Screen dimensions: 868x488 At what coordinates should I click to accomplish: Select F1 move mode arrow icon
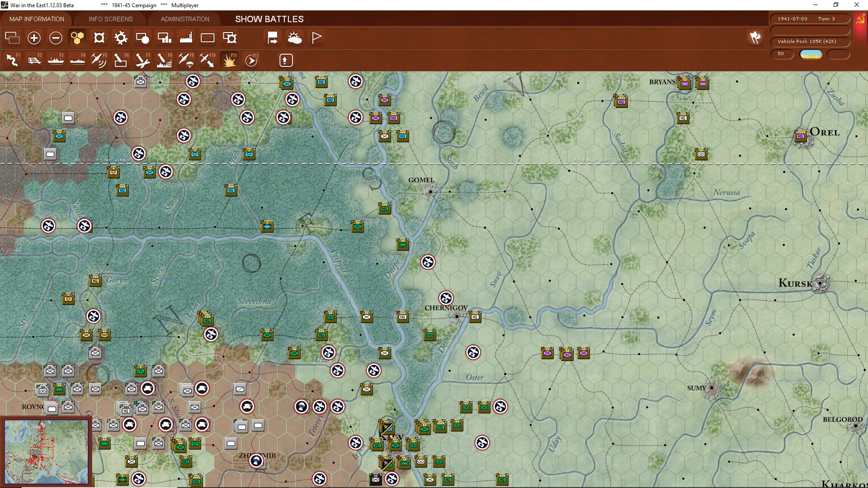coord(12,60)
